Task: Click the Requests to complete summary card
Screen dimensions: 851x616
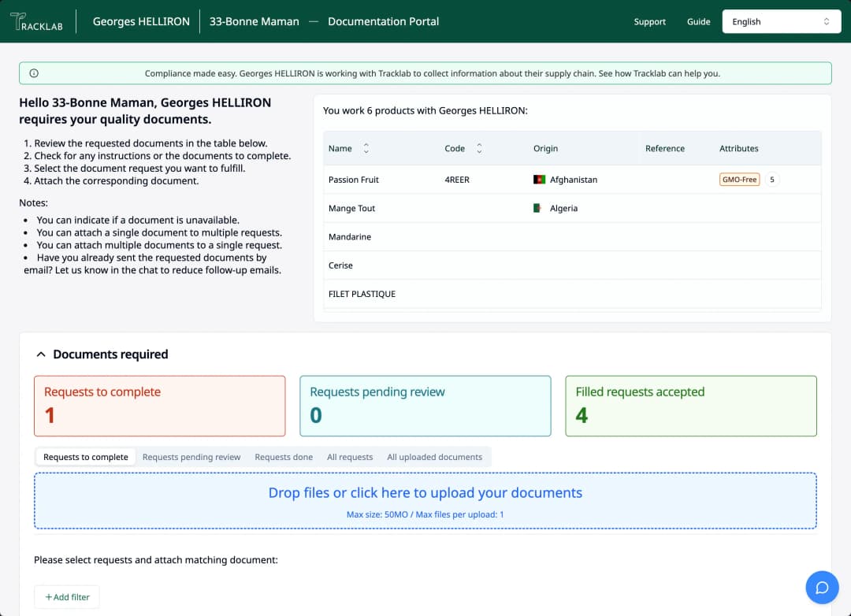Action: (x=159, y=406)
